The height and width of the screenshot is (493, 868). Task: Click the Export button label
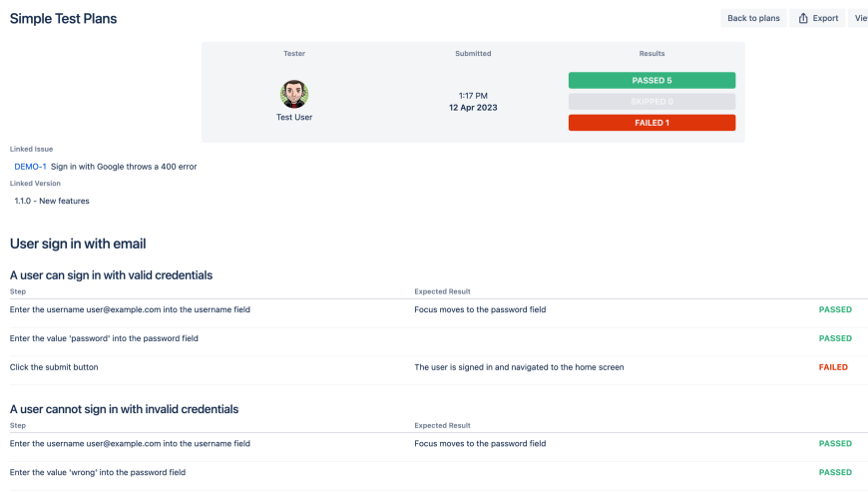pyautogui.click(x=825, y=18)
